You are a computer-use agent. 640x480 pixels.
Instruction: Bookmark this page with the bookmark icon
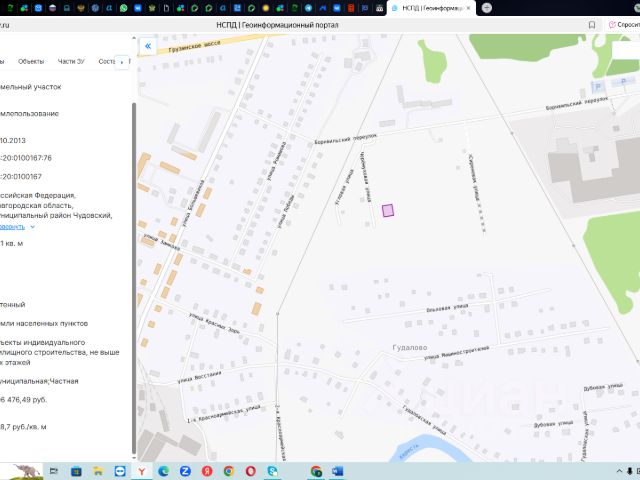[x=592, y=25]
